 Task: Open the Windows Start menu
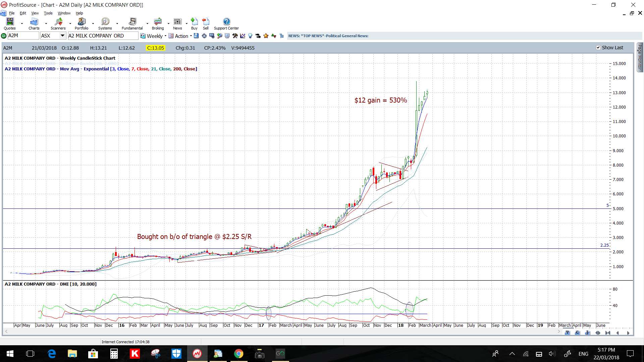point(10,354)
